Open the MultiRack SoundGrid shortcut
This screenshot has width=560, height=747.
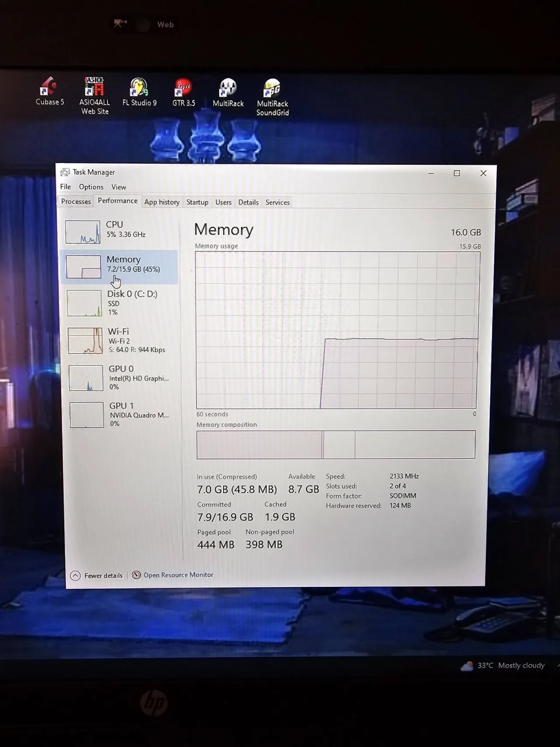pos(273,97)
